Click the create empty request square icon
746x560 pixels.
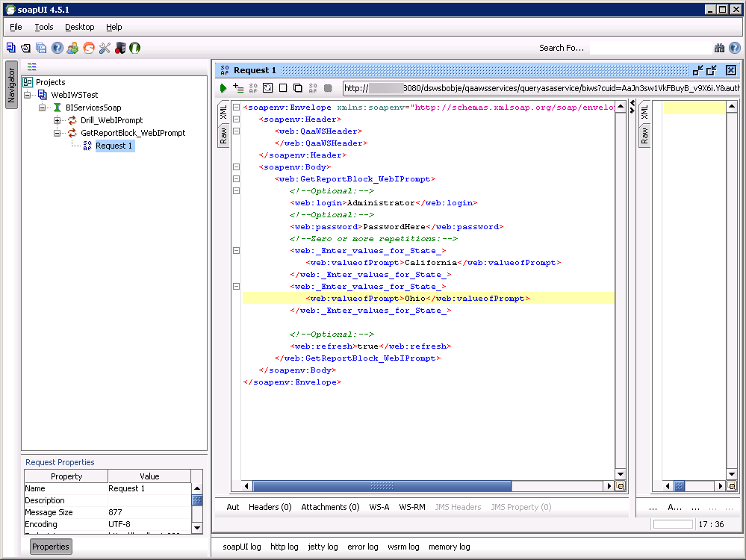click(x=283, y=88)
